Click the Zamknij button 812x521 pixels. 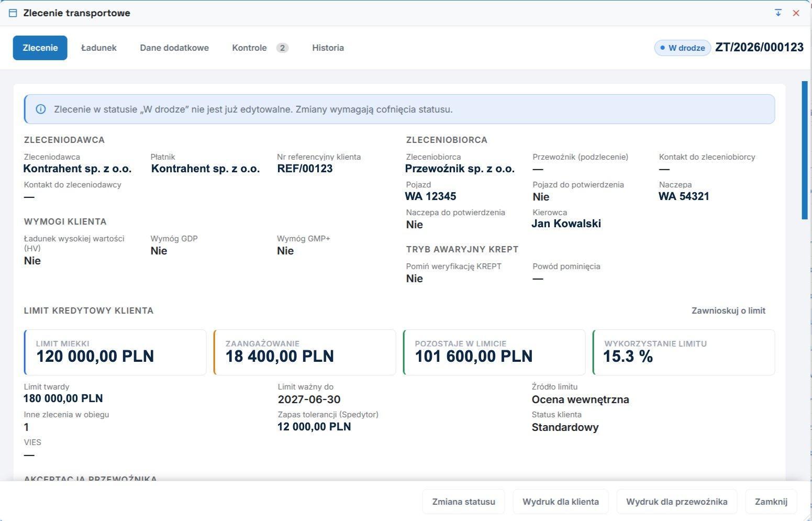click(771, 502)
